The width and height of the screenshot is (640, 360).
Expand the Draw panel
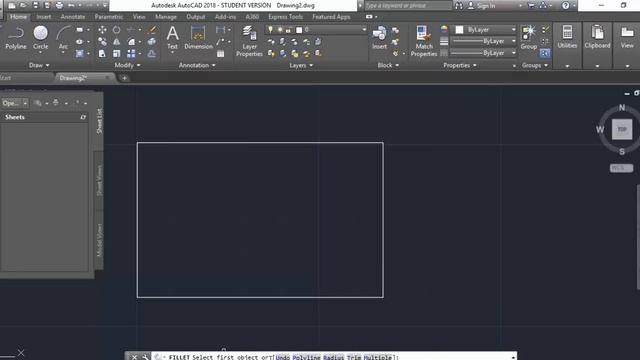pyautogui.click(x=39, y=65)
